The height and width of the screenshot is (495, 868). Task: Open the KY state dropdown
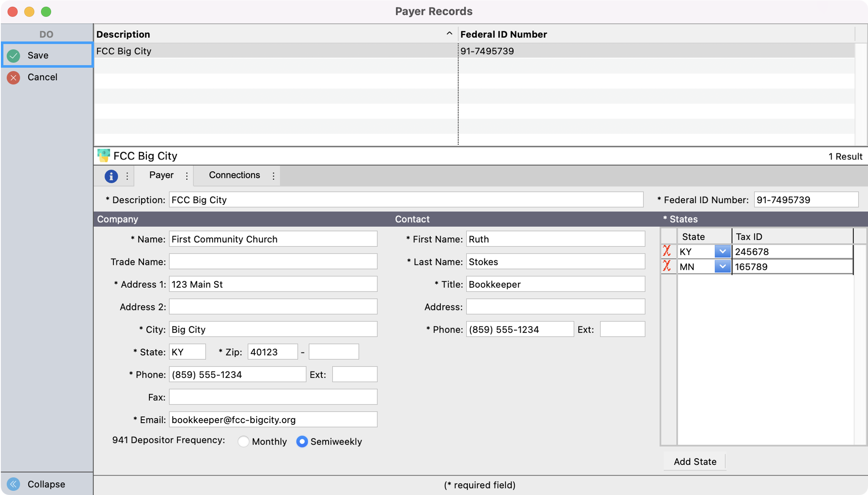[722, 251]
